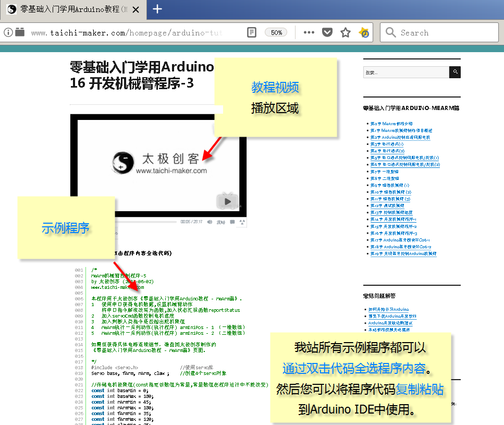Open FAQ link Arduino开发板选购建议
This screenshot has height=425, width=504.
(390, 323)
